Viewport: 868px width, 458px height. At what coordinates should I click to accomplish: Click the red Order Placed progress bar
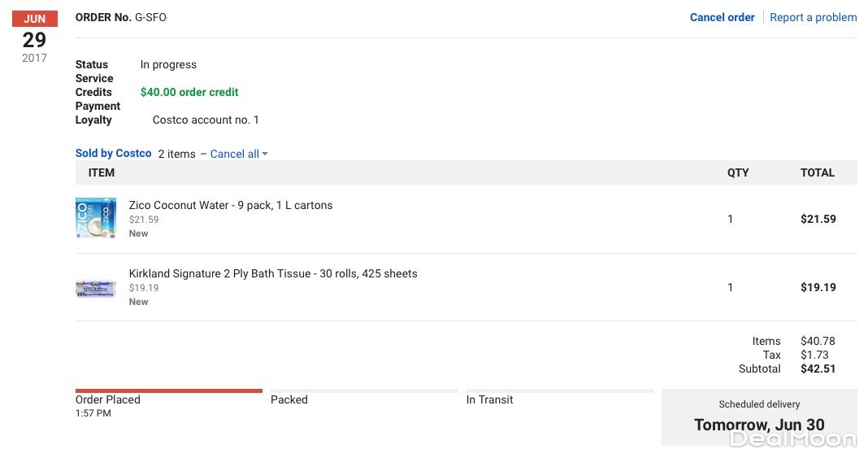(x=168, y=391)
